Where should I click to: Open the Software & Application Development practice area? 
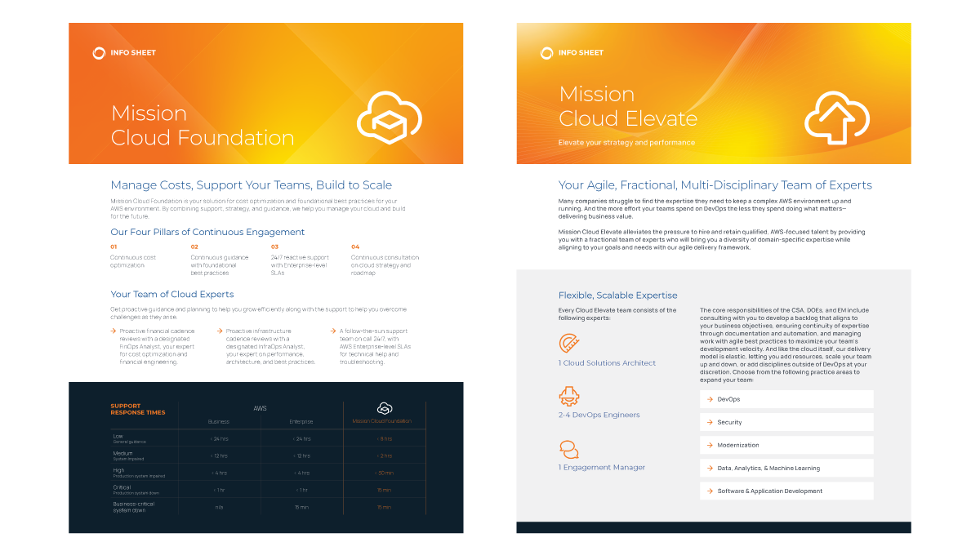[x=786, y=491]
